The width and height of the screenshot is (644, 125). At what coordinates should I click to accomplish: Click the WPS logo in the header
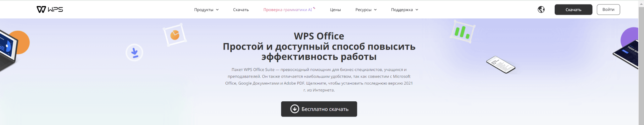[50, 9]
